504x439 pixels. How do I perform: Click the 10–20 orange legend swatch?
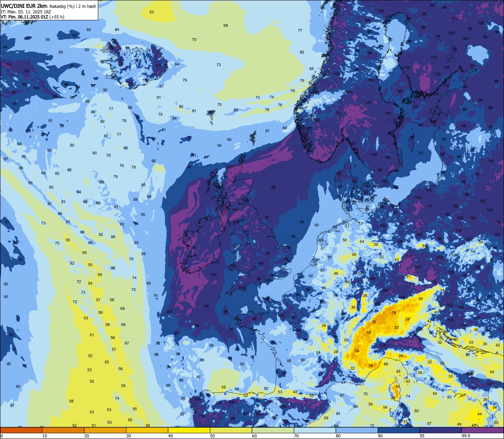click(x=63, y=430)
